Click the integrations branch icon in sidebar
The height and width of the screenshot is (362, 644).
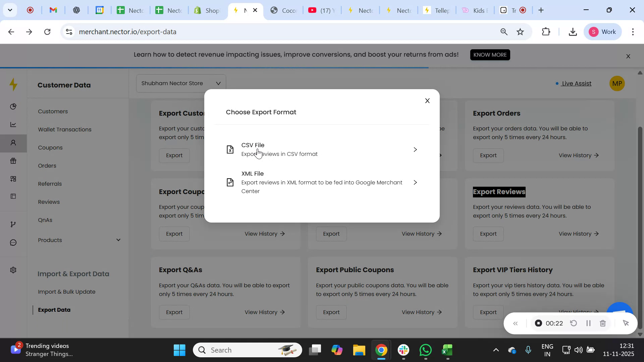pos(13,224)
